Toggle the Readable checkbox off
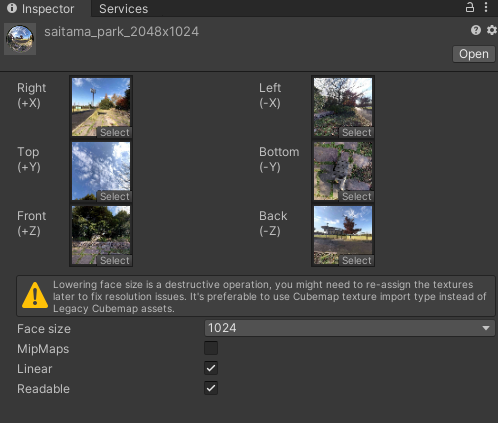This screenshot has width=498, height=423. tap(211, 388)
